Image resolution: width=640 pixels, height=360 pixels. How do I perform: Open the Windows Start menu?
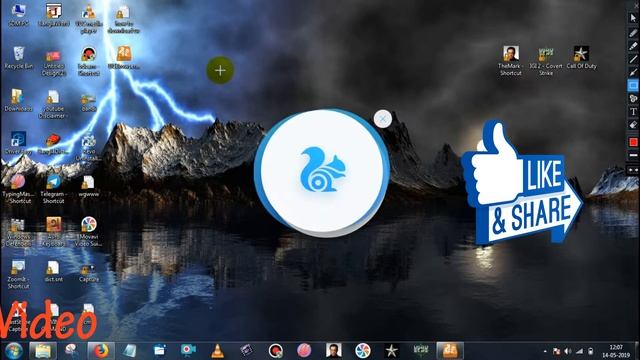13,351
